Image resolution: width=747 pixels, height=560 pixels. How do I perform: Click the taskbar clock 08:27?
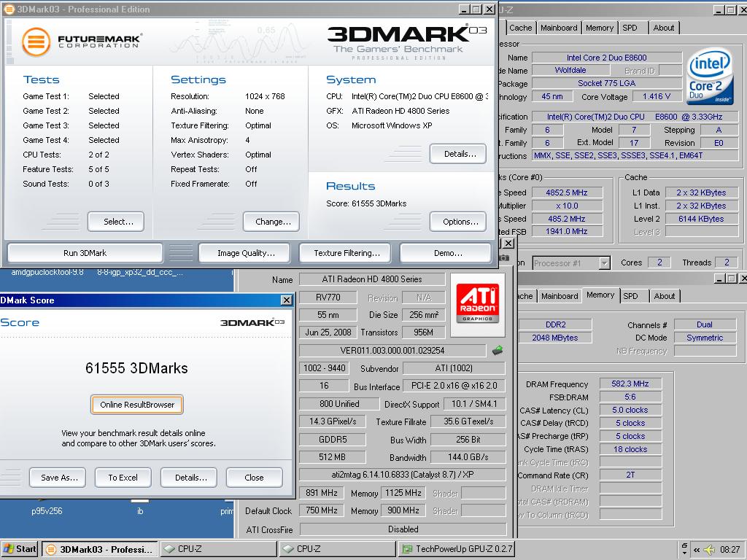click(729, 550)
